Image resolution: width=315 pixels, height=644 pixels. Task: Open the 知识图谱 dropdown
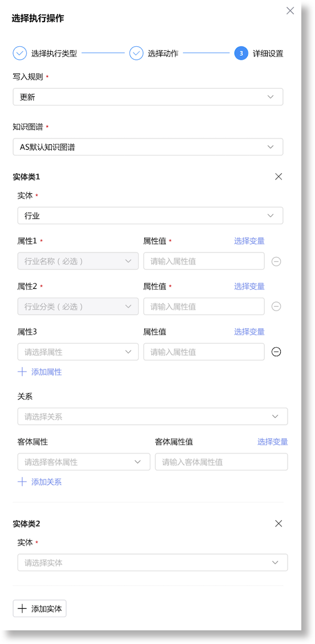148,146
